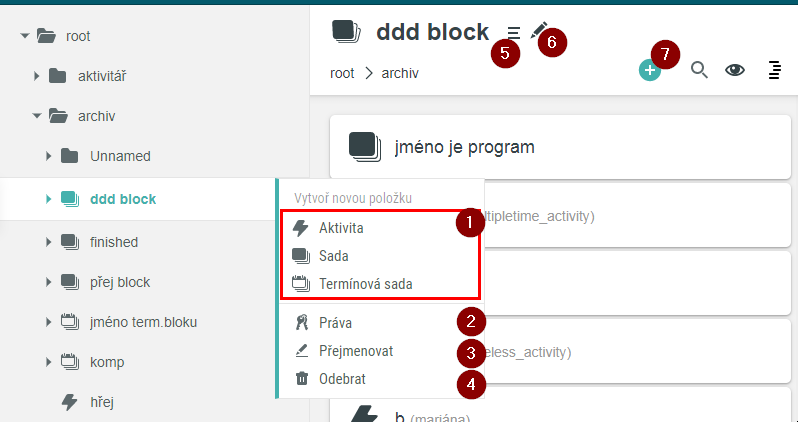Click the pencil edit icon beside ddd block

[538, 30]
